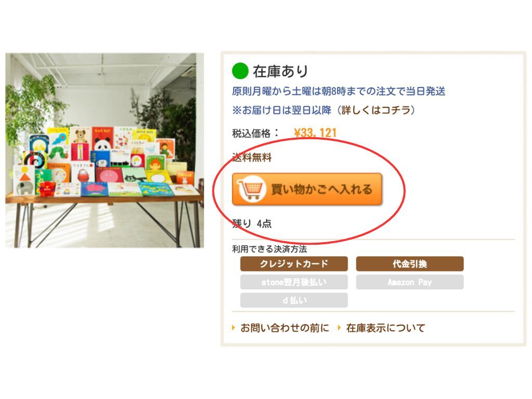Screen dimensions: 532x399
Task: Click the 利用できる決済方法 heading
Action: [270, 249]
